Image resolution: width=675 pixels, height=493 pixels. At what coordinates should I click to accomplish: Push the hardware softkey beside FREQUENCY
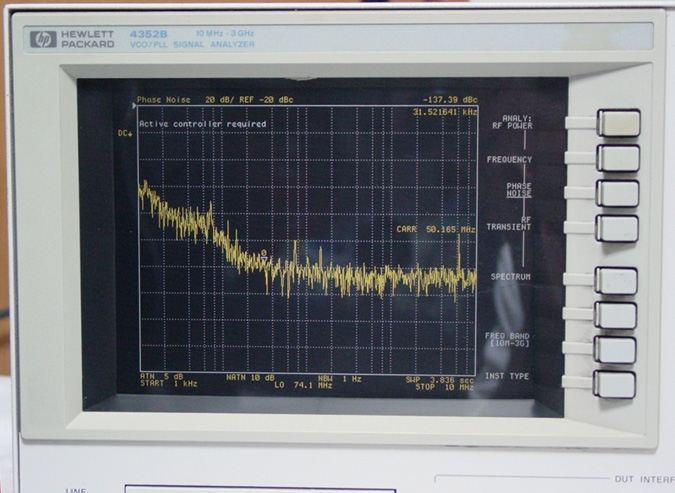tap(618, 158)
